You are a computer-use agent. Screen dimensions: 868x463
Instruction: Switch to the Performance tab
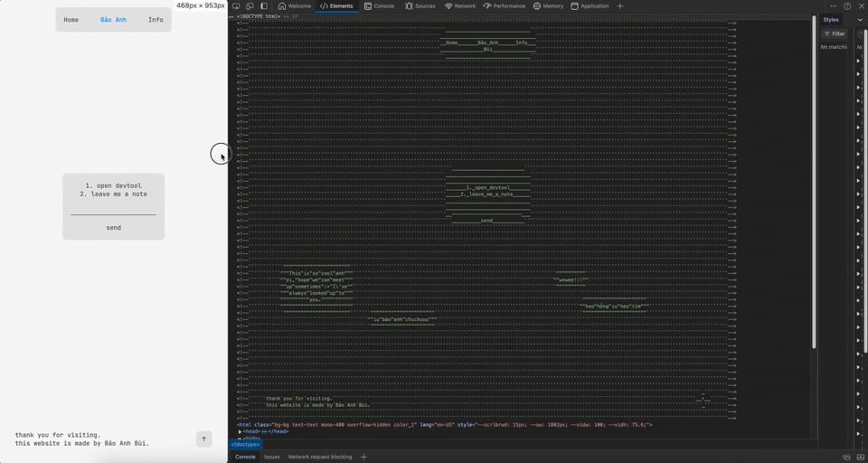tap(505, 6)
